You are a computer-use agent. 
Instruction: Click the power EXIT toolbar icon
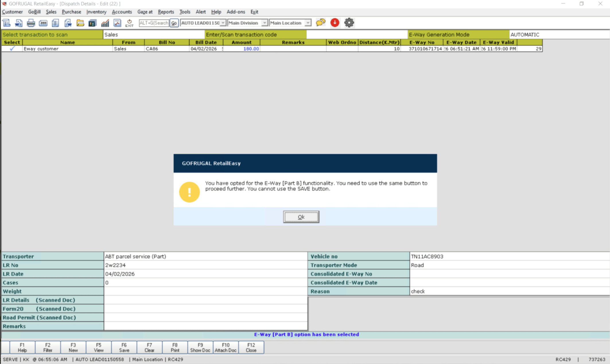pyautogui.click(x=129, y=23)
